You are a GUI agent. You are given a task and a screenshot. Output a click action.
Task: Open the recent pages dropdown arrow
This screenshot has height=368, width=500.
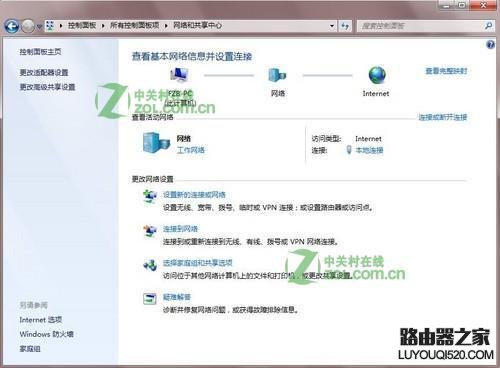(39, 27)
